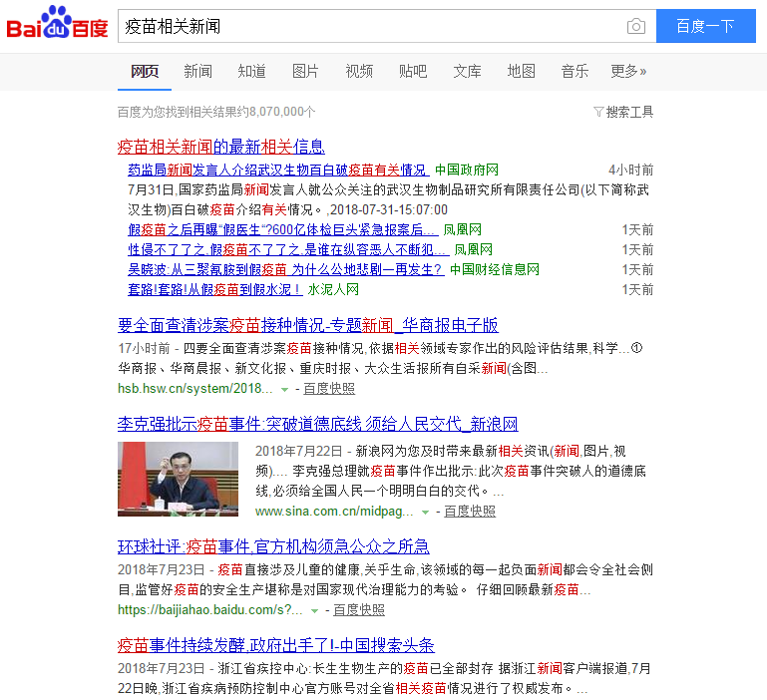Viewport: 767px width, 700px height.
Task: Click the https://baijiahao.baidu.com/s?... URL
Action: coord(210,610)
